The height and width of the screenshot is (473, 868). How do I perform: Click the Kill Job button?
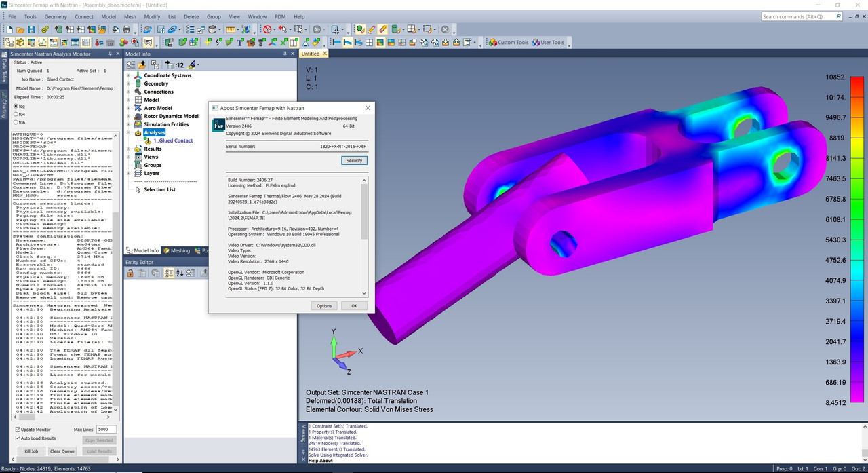[x=31, y=451]
